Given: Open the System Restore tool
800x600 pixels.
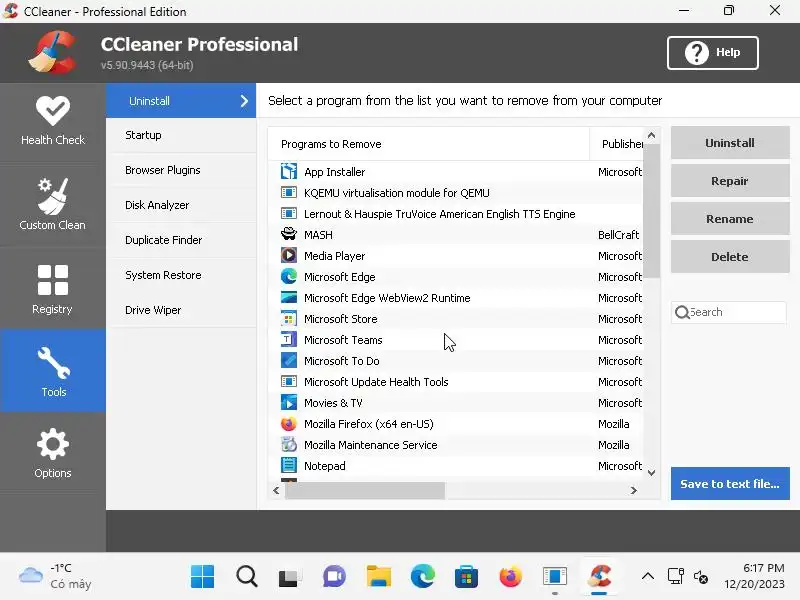Looking at the screenshot, I should (181, 275).
